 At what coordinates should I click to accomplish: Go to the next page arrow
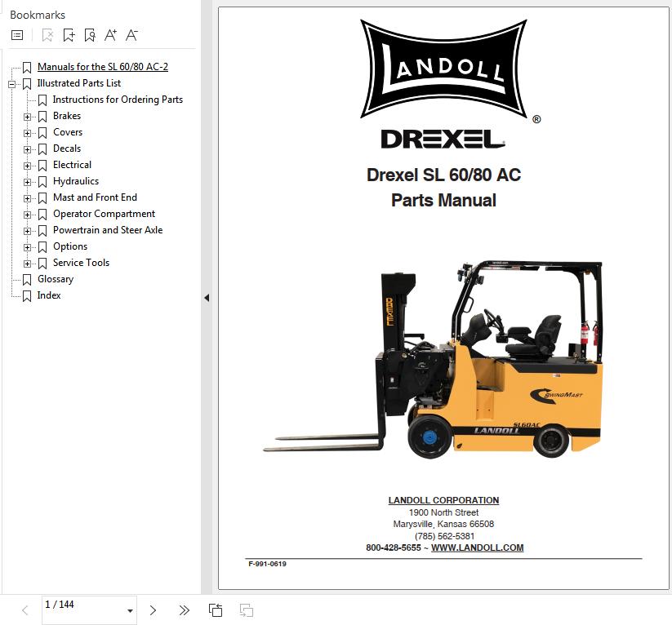tap(153, 610)
